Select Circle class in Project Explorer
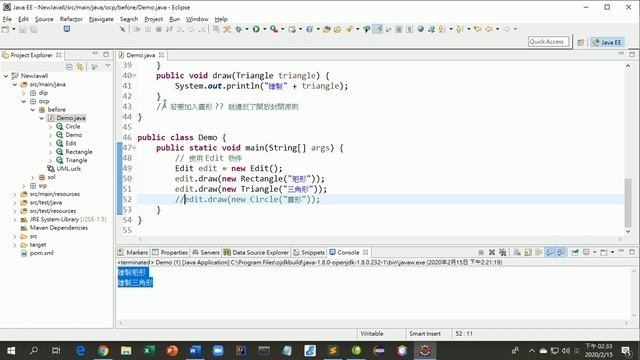The width and height of the screenshot is (640, 360). click(73, 127)
